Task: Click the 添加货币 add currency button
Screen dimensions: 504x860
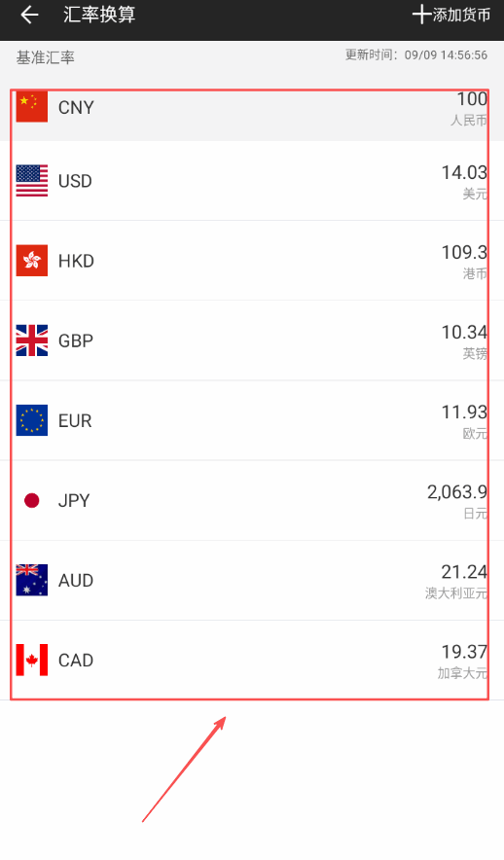Action: click(x=451, y=15)
